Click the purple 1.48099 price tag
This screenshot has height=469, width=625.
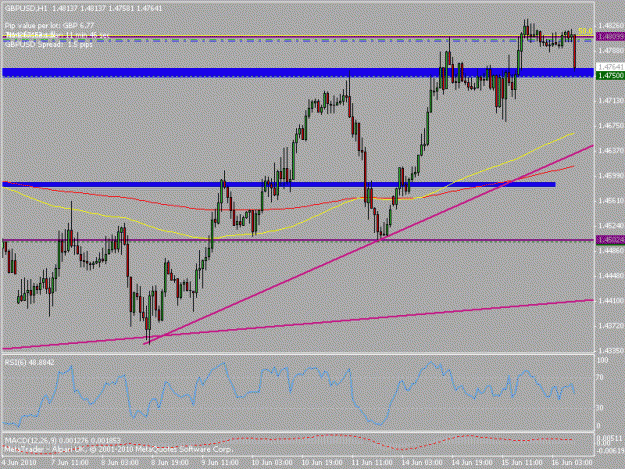click(x=610, y=37)
